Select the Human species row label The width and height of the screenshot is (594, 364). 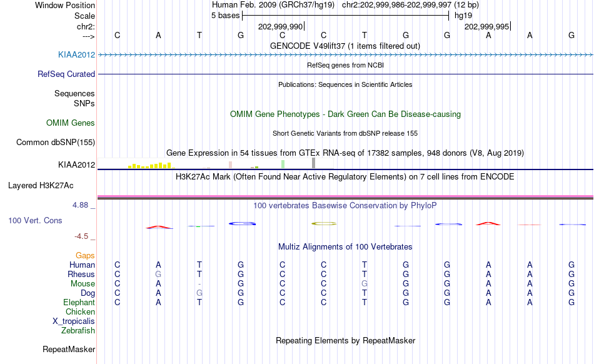[x=82, y=265]
